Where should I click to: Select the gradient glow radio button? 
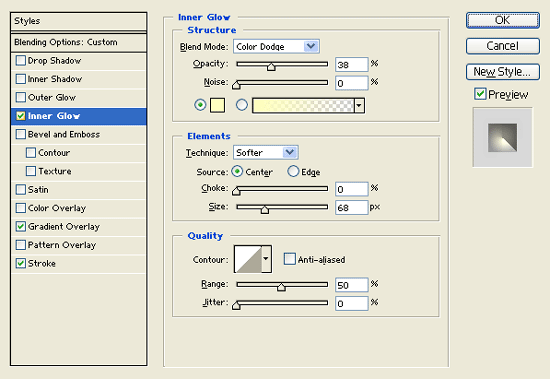tap(241, 105)
